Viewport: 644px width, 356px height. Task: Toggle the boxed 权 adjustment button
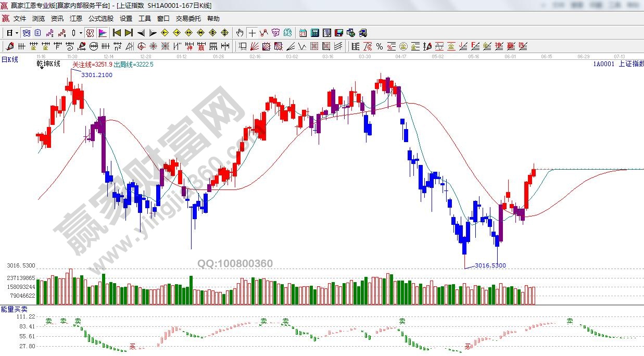click(90, 33)
